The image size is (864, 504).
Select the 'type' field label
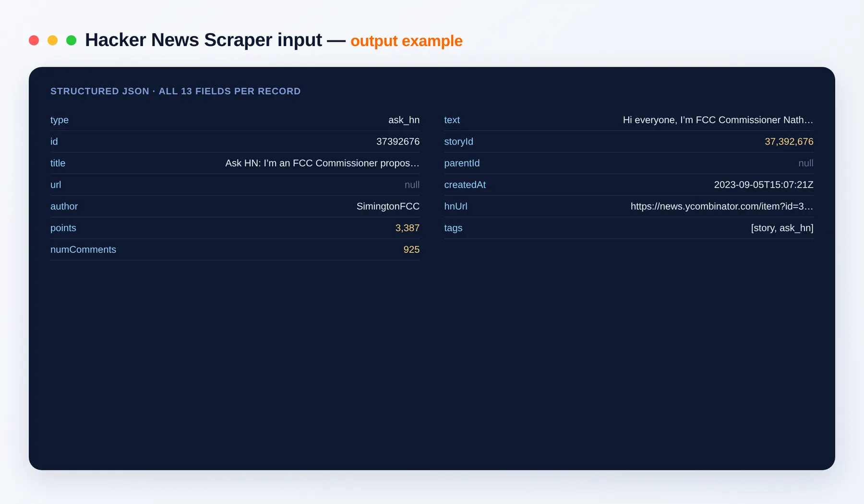[x=60, y=120]
